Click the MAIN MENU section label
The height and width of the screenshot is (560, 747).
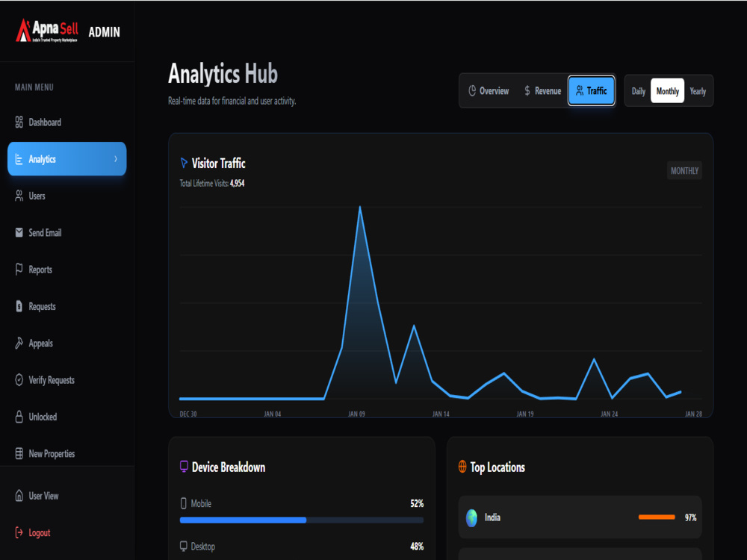click(34, 87)
